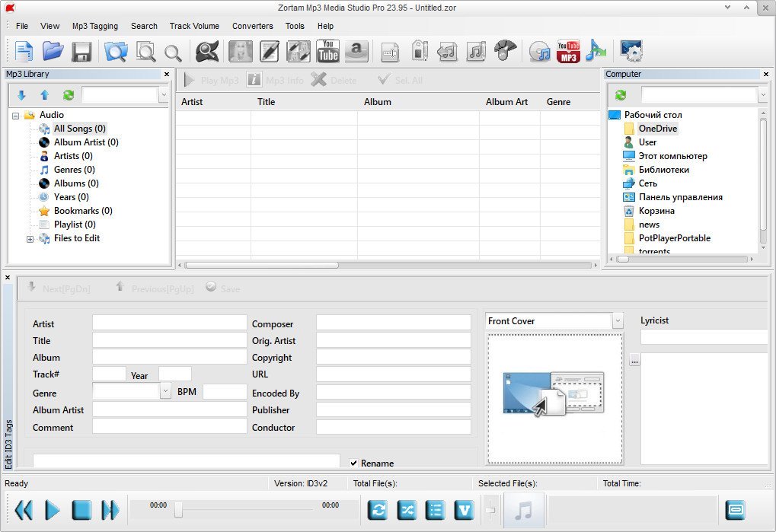This screenshot has width=776, height=532.
Task: Open the YouTube tool in the toolbar
Action: pos(327,51)
